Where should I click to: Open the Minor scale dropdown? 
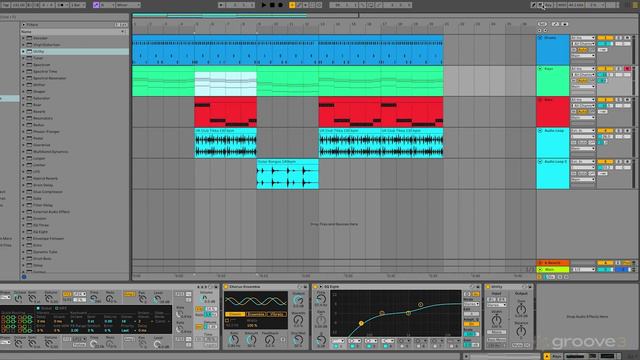tap(128, 5)
